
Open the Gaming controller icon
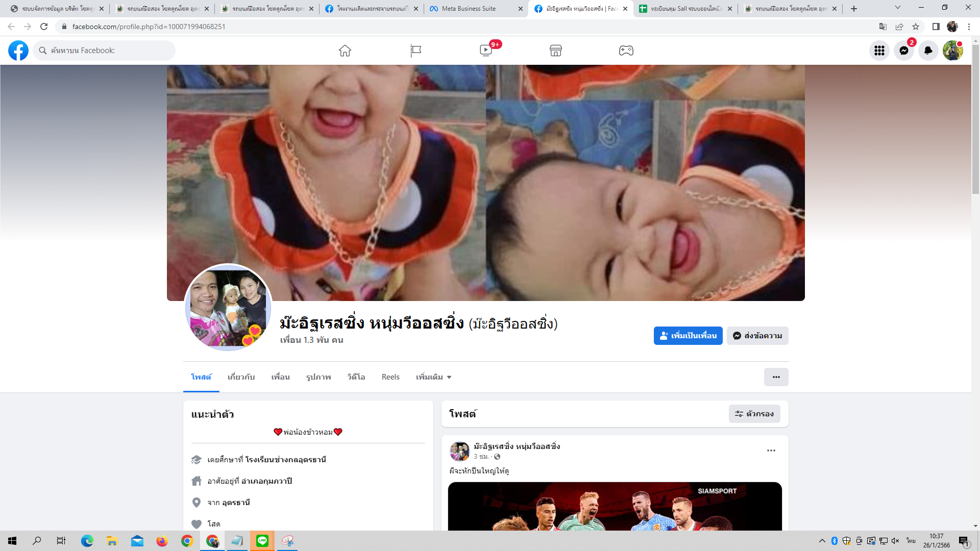click(626, 51)
